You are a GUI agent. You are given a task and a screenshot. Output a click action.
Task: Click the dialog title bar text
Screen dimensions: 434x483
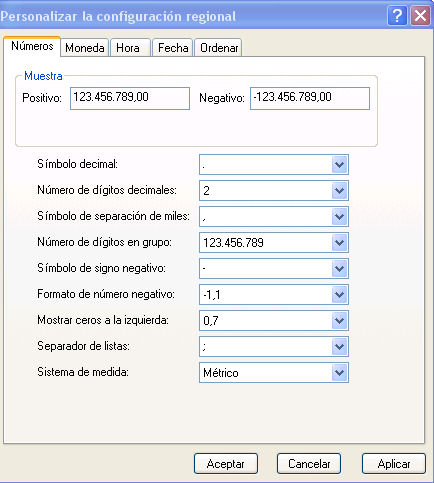[x=118, y=16]
